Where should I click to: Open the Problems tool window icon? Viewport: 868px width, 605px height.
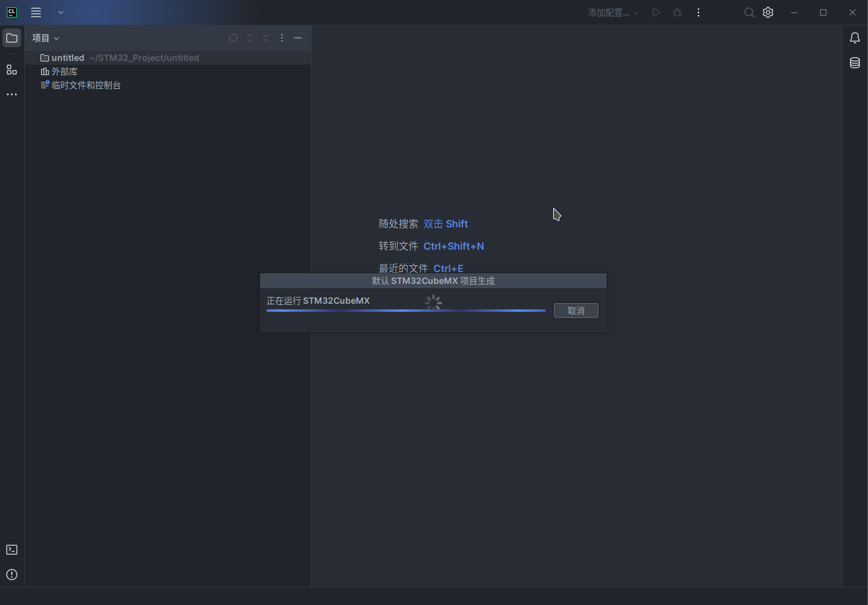[12, 575]
